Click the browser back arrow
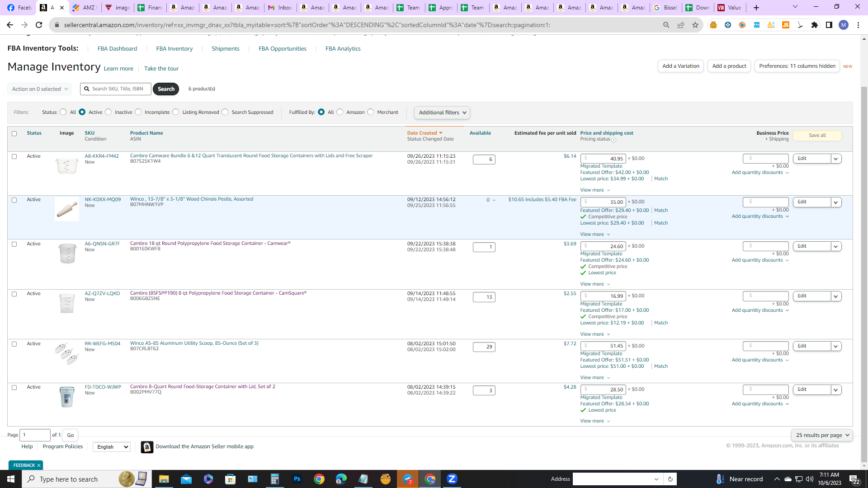868x488 pixels. (10, 25)
